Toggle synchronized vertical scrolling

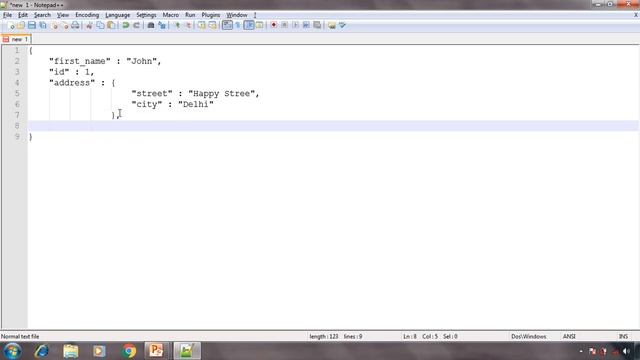point(202,25)
